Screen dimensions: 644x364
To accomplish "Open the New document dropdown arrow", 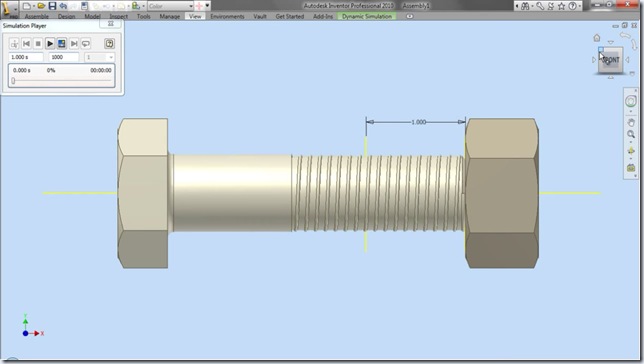I will 33,6.
